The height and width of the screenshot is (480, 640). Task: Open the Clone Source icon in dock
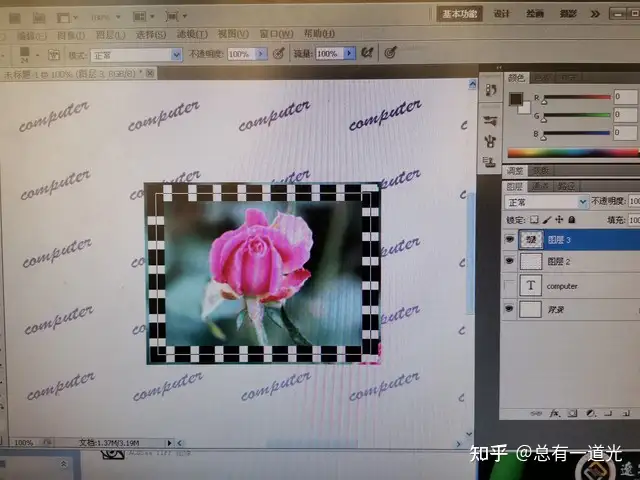pyautogui.click(x=489, y=162)
